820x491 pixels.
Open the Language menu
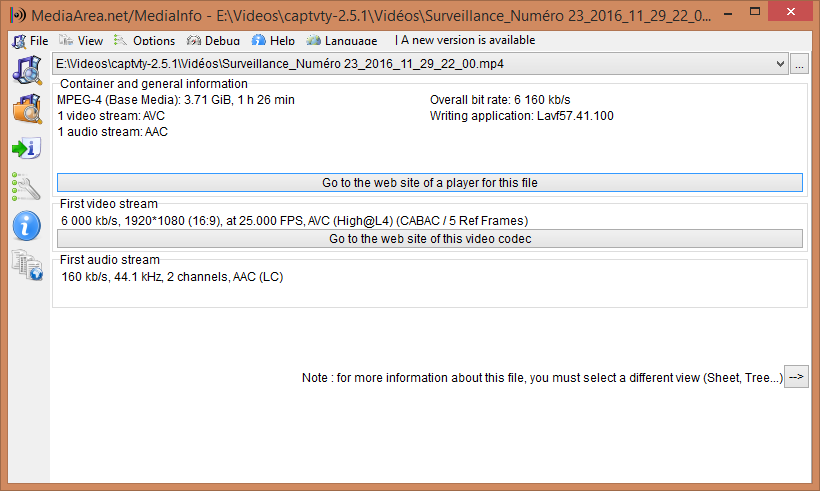342,40
